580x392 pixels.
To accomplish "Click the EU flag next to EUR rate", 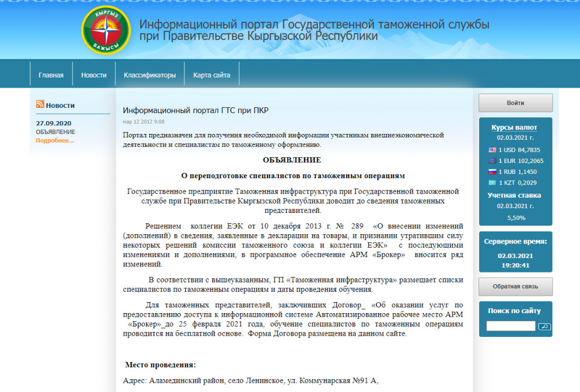I will point(492,161).
